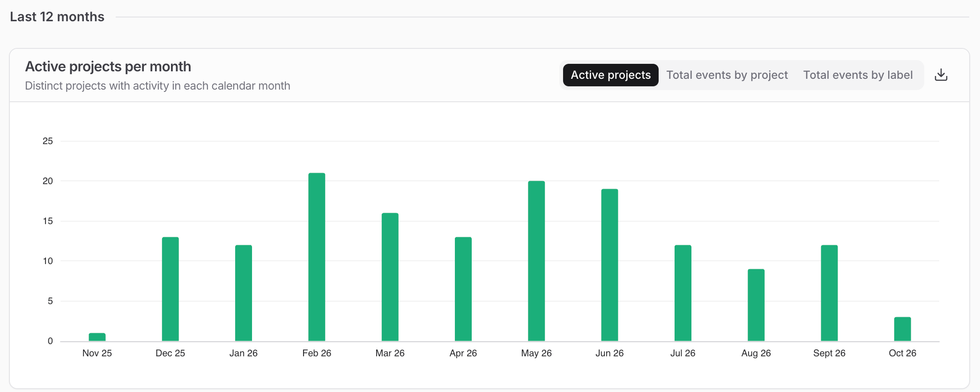Click the 'Oct 26' axis label

pos(903,353)
